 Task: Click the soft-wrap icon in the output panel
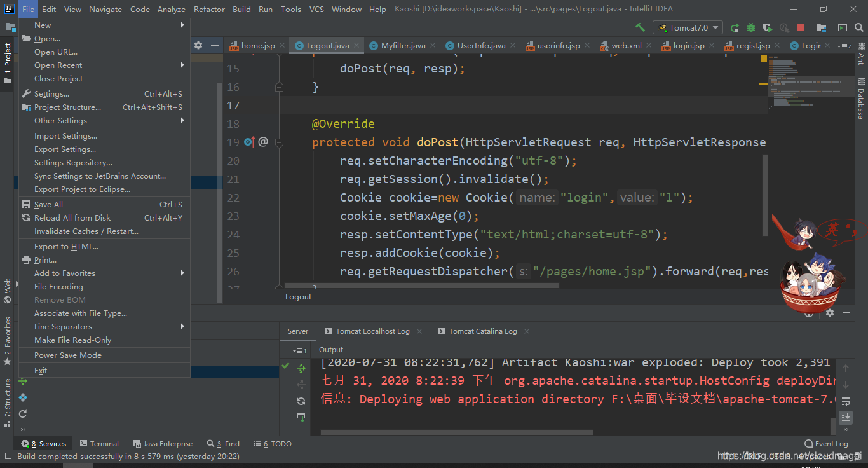tap(846, 401)
